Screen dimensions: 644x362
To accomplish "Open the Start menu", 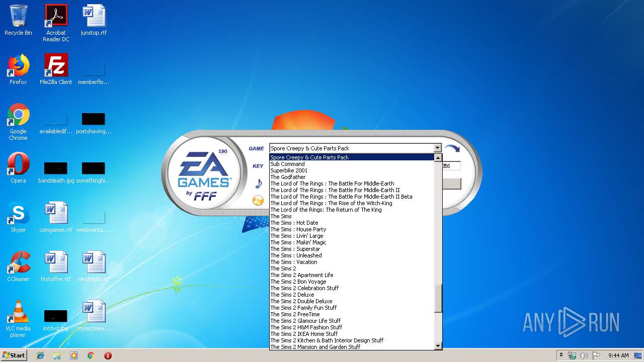I will click(x=14, y=355).
